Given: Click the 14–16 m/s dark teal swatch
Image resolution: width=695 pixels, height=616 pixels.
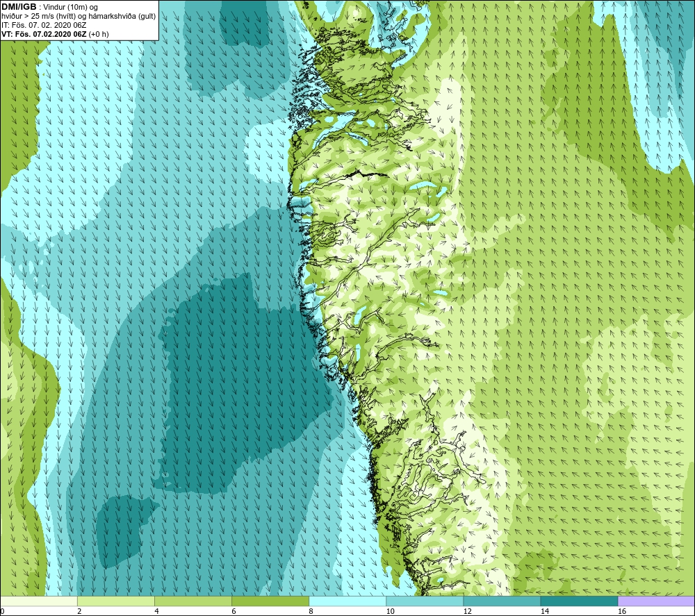Looking at the screenshot, I should [x=579, y=601].
